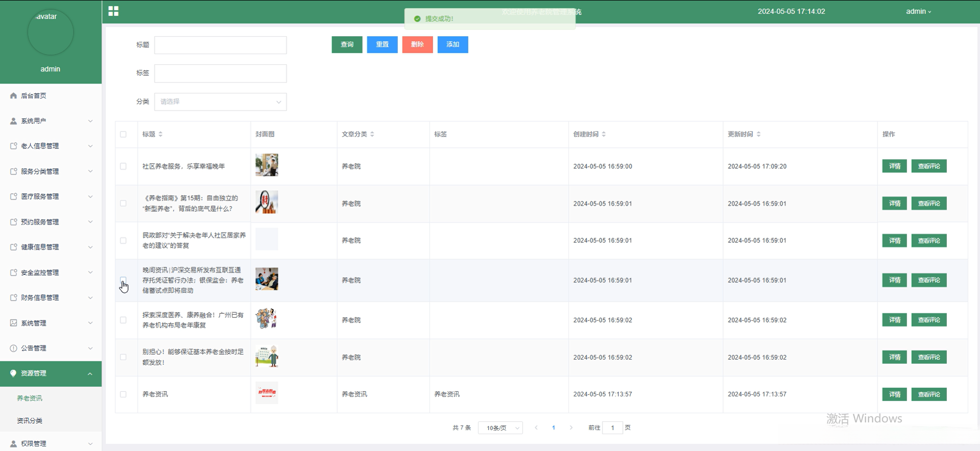
Task: Click the red 删除 button
Action: (x=418, y=44)
